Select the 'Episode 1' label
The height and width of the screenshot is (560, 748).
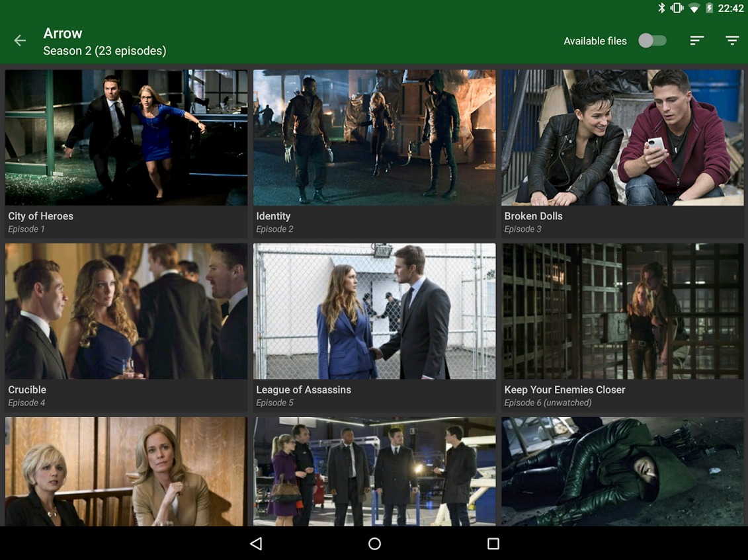click(26, 229)
